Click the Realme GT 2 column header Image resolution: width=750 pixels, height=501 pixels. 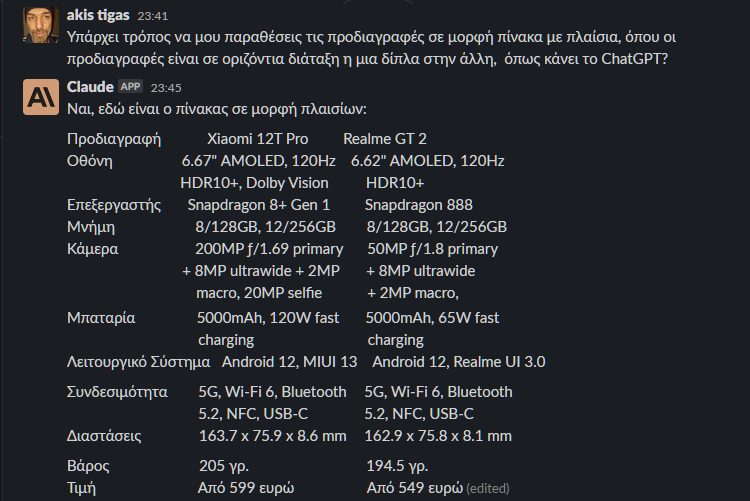click(x=385, y=139)
